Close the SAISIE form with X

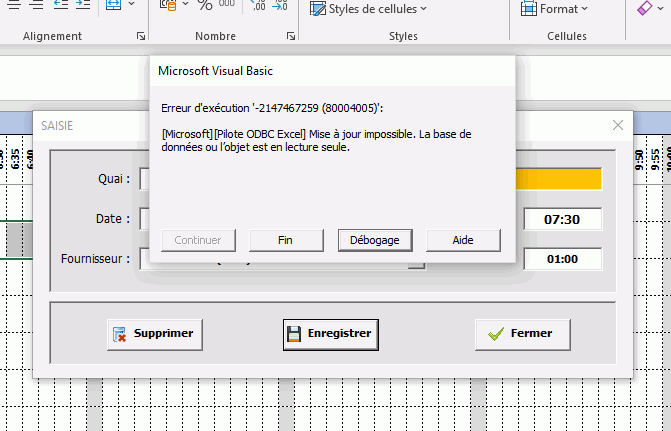[618, 125]
